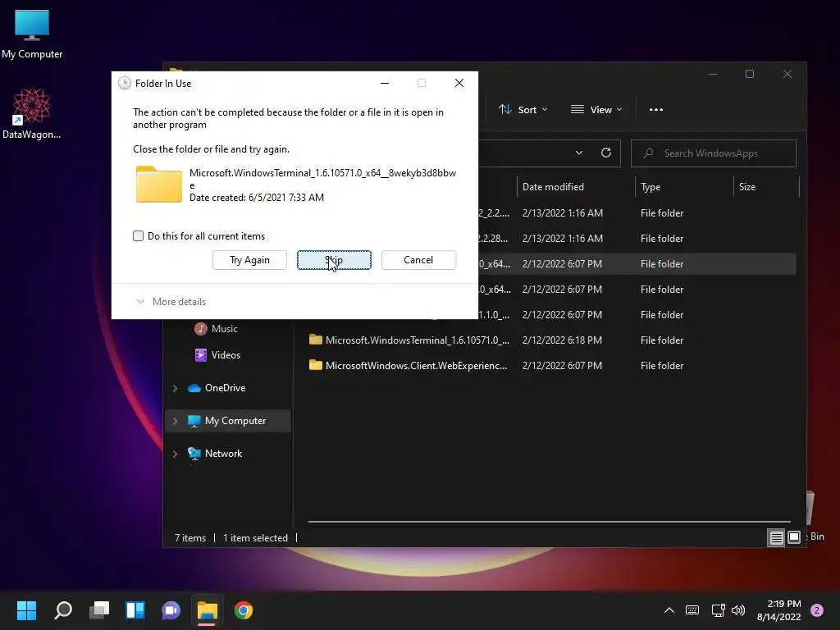The height and width of the screenshot is (630, 840).
Task: Click the Search WindowsApps field
Action: [713, 153]
